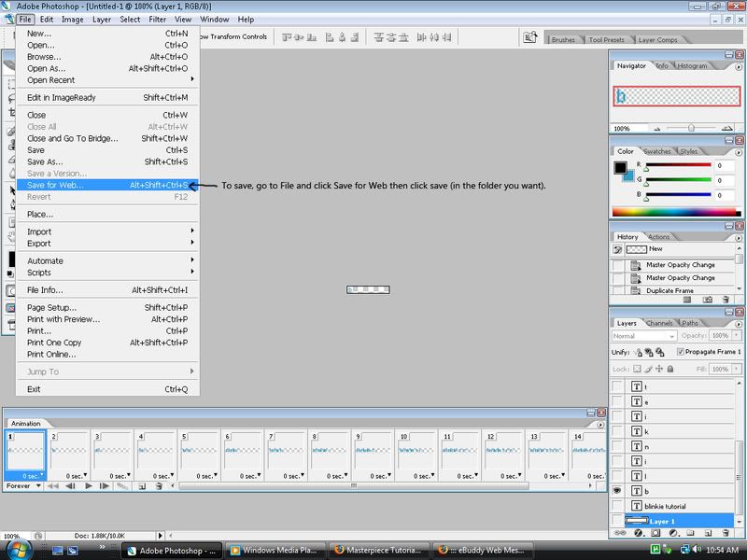This screenshot has height=560, width=747.
Task: Open the Actions tab
Action: (x=659, y=237)
